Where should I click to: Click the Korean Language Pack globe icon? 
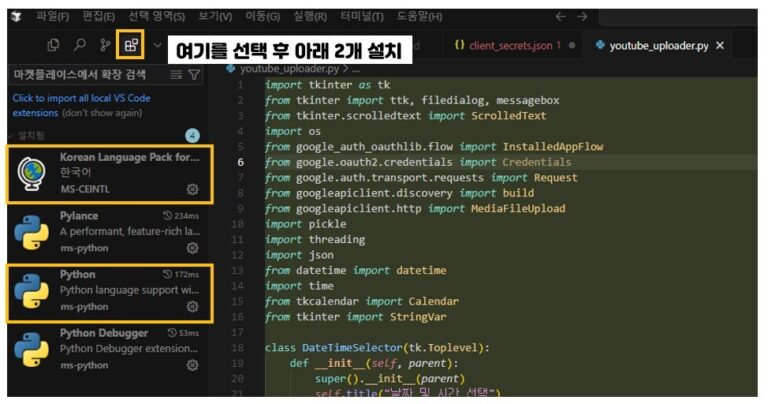click(31, 173)
